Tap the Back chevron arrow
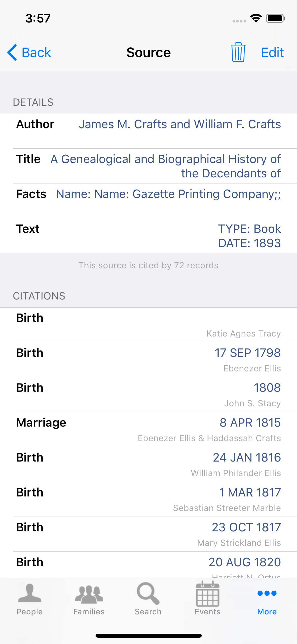 12,52
